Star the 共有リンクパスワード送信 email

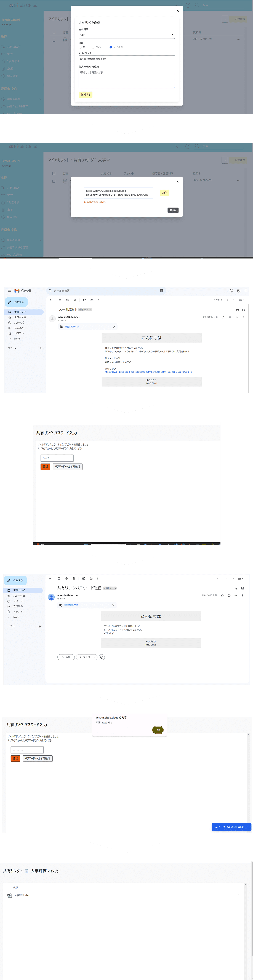(x=223, y=595)
